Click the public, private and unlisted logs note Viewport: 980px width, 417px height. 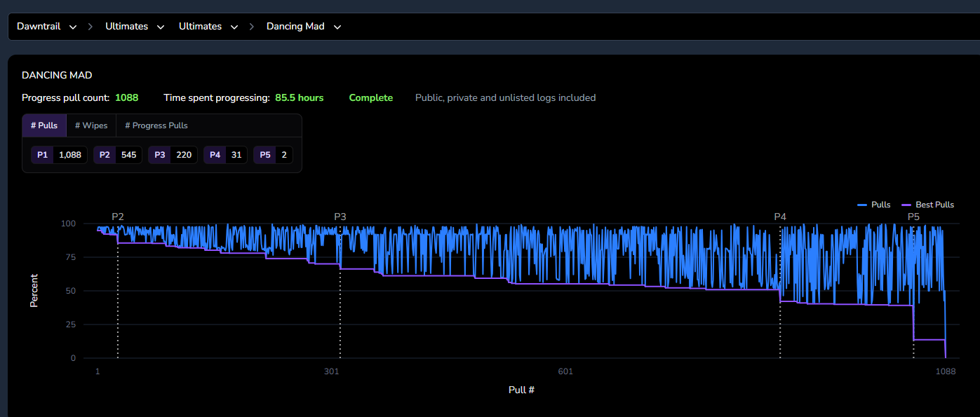tap(506, 97)
